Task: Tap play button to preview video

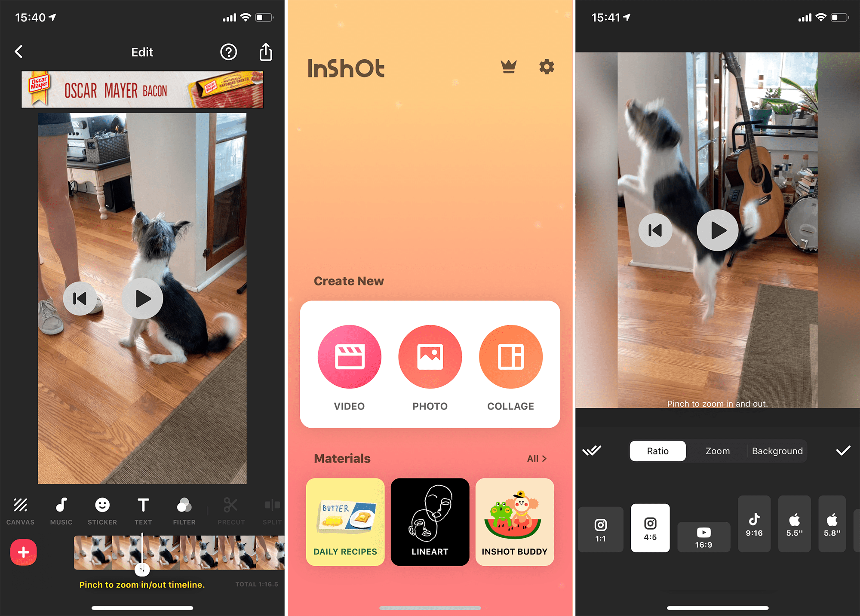Action: [x=143, y=299]
